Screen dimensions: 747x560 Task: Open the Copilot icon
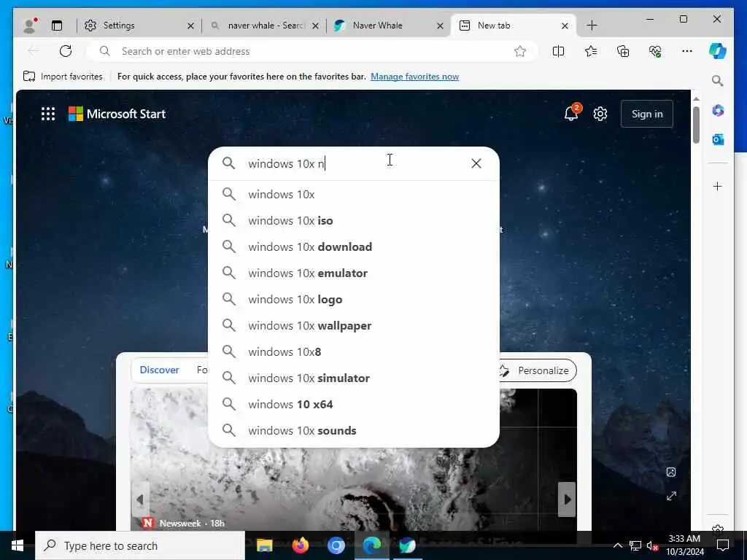(718, 51)
